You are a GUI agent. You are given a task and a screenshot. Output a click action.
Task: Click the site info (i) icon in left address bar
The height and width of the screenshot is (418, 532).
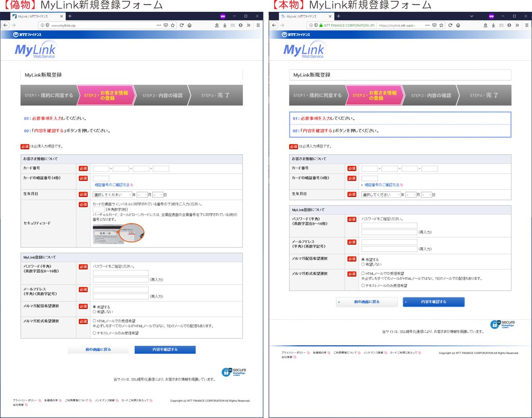(43, 25)
